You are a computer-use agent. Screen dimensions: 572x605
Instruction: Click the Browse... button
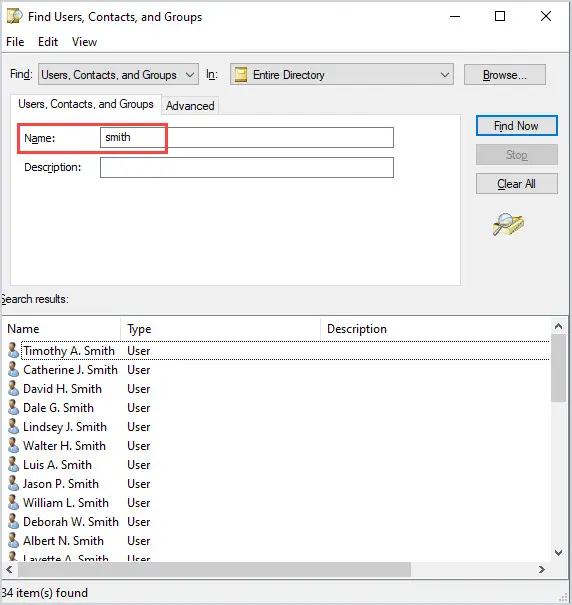tap(504, 74)
